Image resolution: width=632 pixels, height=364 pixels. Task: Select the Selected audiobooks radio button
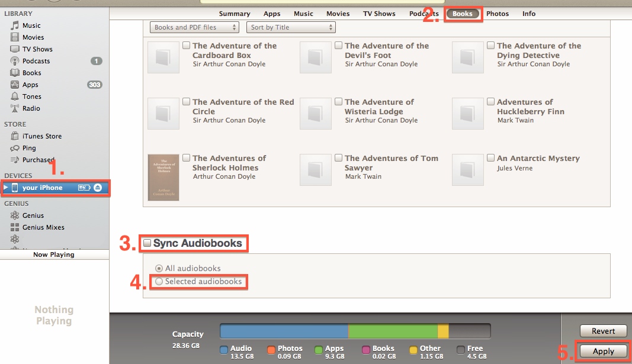point(159,282)
